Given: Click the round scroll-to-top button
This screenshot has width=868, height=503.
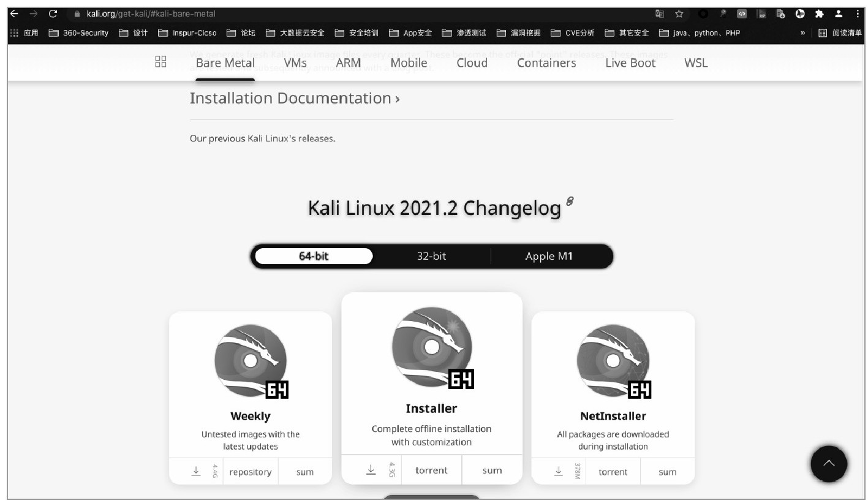Looking at the screenshot, I should click(x=829, y=464).
